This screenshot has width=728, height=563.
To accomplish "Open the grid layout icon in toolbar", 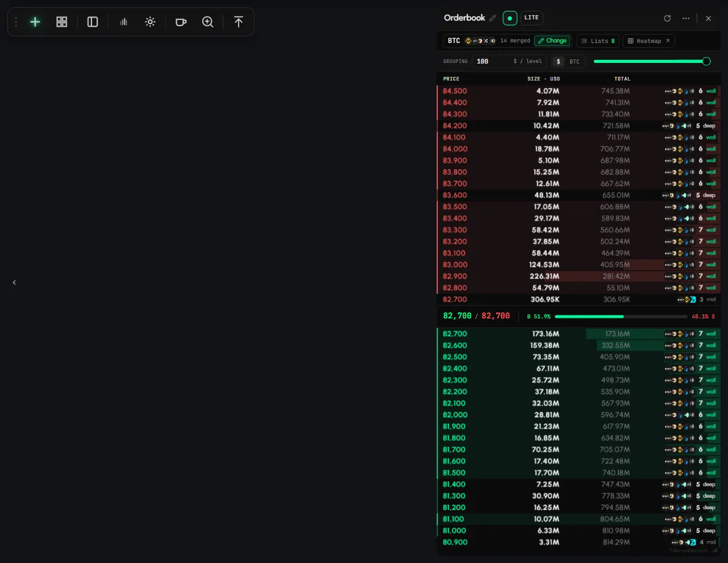I will pos(62,22).
